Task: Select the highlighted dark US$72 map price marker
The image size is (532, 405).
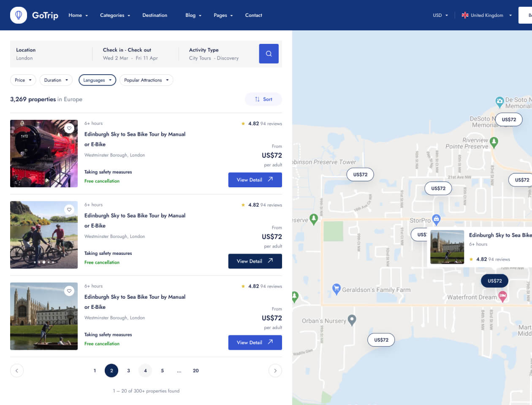Action: [x=494, y=281]
